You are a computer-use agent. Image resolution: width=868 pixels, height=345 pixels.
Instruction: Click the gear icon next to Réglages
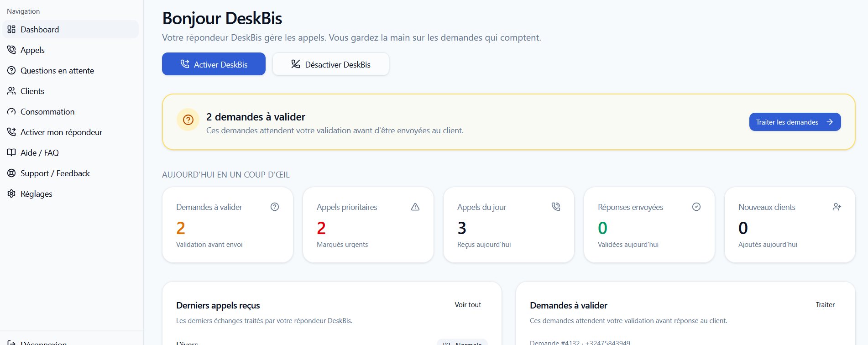(x=11, y=193)
